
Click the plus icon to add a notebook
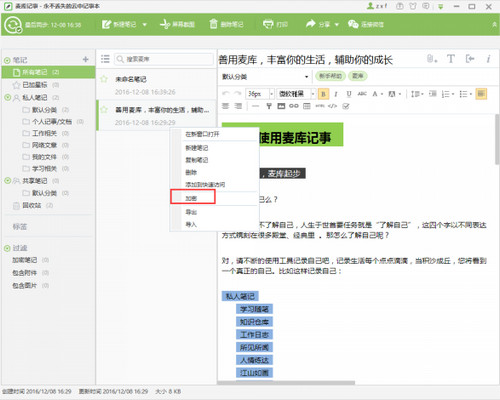(86, 59)
